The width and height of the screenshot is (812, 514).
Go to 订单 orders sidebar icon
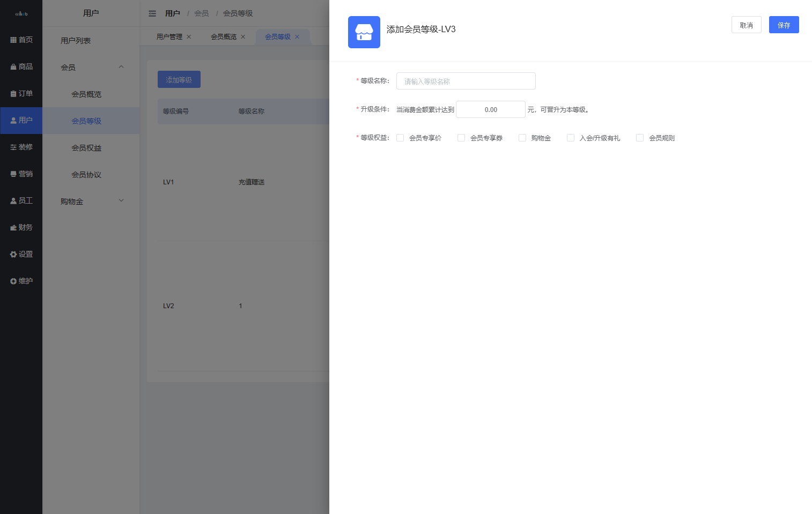pyautogui.click(x=13, y=94)
